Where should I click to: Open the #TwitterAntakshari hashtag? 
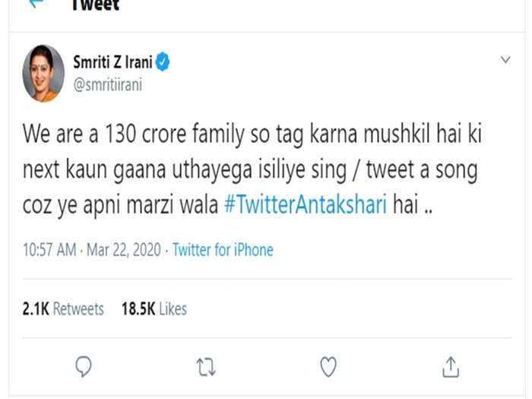(x=306, y=204)
